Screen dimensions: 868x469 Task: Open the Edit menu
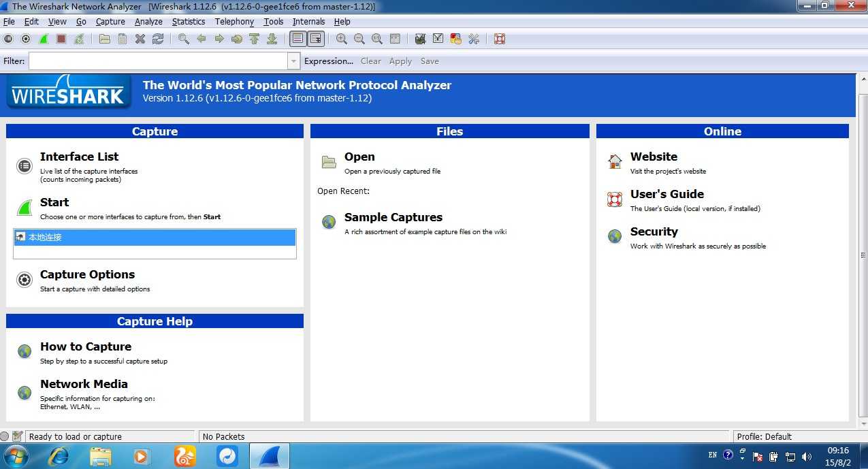point(31,22)
